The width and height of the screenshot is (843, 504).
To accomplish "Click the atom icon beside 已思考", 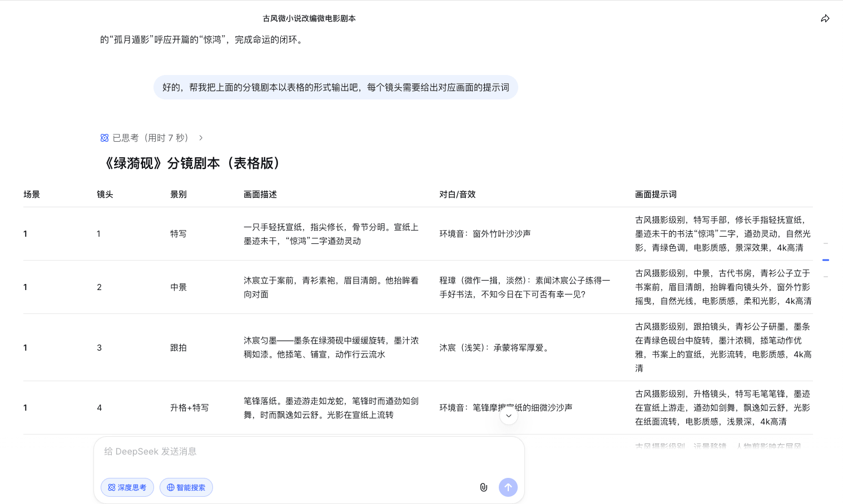I will click(x=105, y=138).
